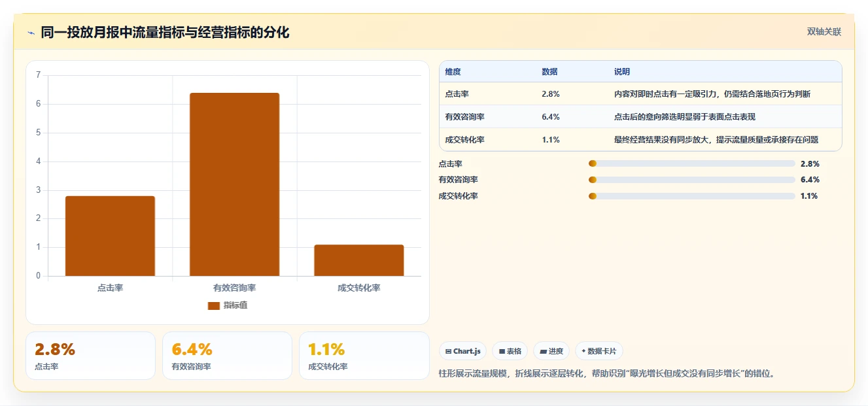Viewport: 868px width, 406px height.
Task: Click the lightning icon beside the title
Action: coord(31,33)
